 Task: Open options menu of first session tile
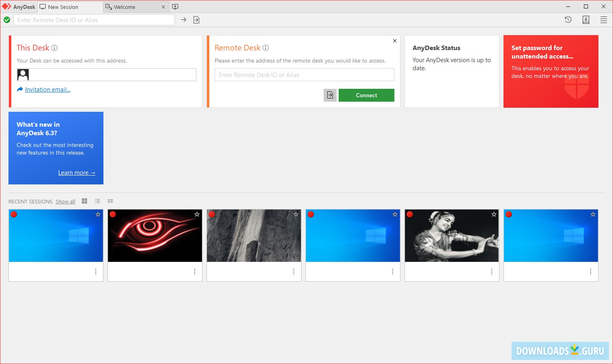coord(96,272)
